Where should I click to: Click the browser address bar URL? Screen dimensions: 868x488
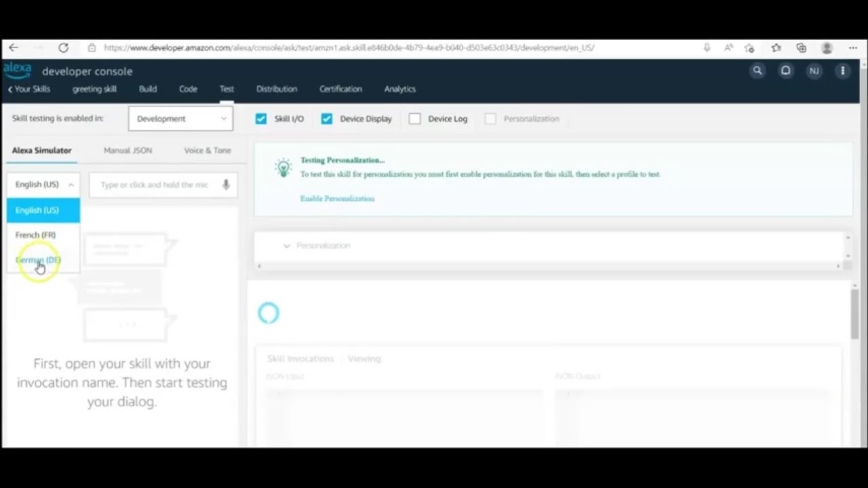point(349,47)
